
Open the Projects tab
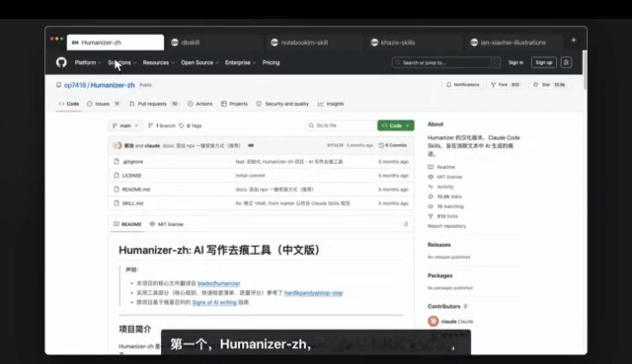click(234, 104)
